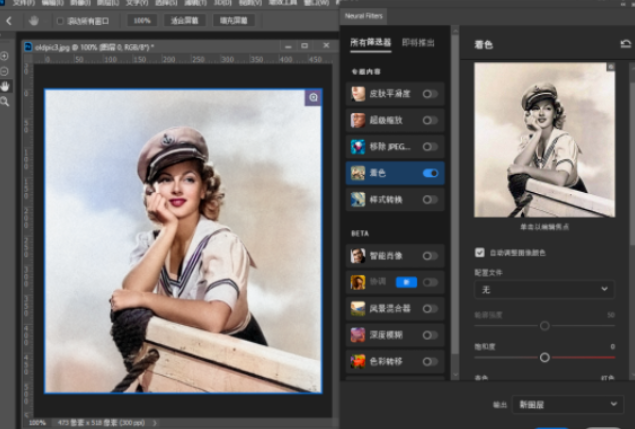Select the 超级缩放 filter icon
635x429 pixels.
click(358, 120)
